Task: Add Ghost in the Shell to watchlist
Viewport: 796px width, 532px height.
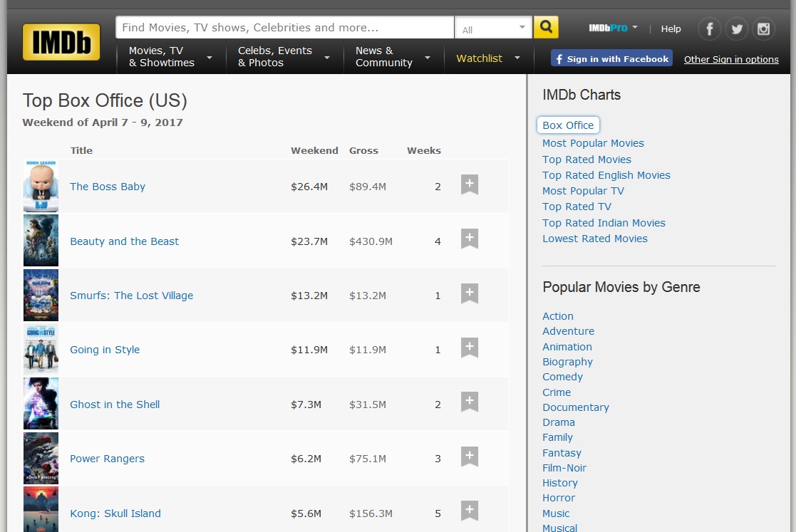Action: 470,402
